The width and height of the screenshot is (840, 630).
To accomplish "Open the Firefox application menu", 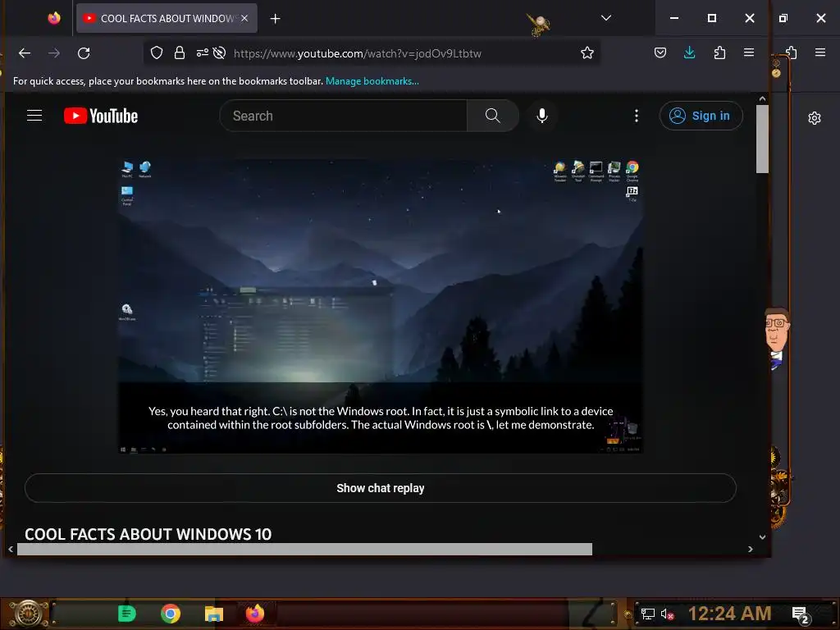I will click(749, 52).
